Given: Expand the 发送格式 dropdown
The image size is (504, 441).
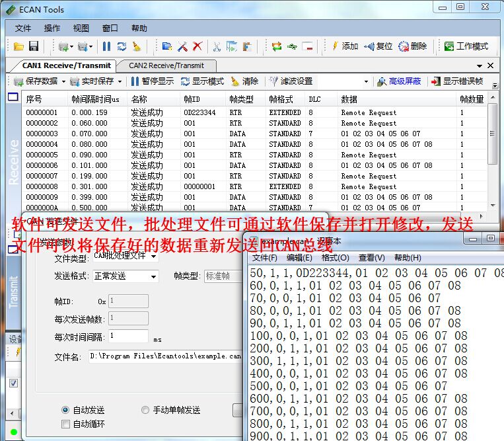Looking at the screenshot, I should pyautogui.click(x=154, y=276).
